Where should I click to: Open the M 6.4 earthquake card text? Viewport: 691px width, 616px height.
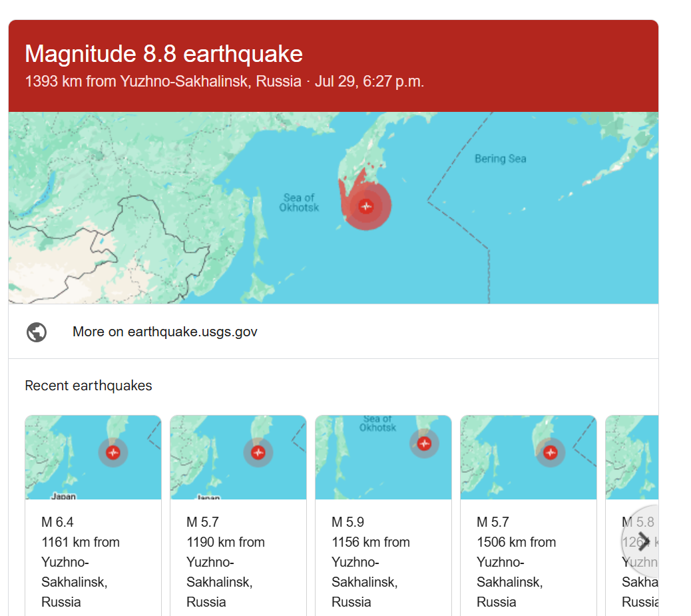point(80,561)
